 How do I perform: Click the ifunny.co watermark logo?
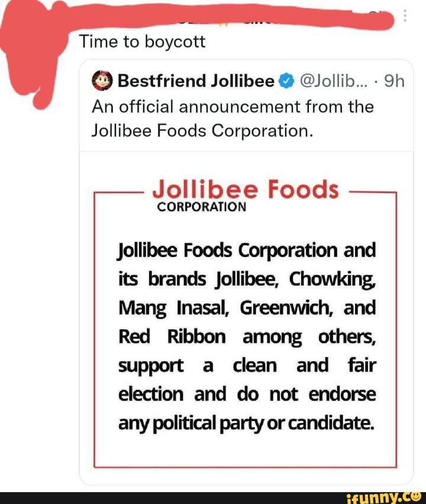point(384,497)
